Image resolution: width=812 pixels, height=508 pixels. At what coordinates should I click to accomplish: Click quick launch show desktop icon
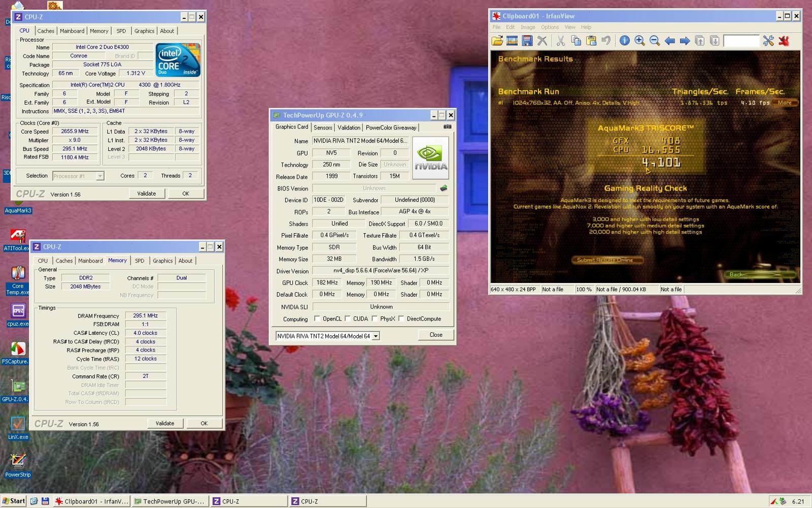click(x=34, y=501)
